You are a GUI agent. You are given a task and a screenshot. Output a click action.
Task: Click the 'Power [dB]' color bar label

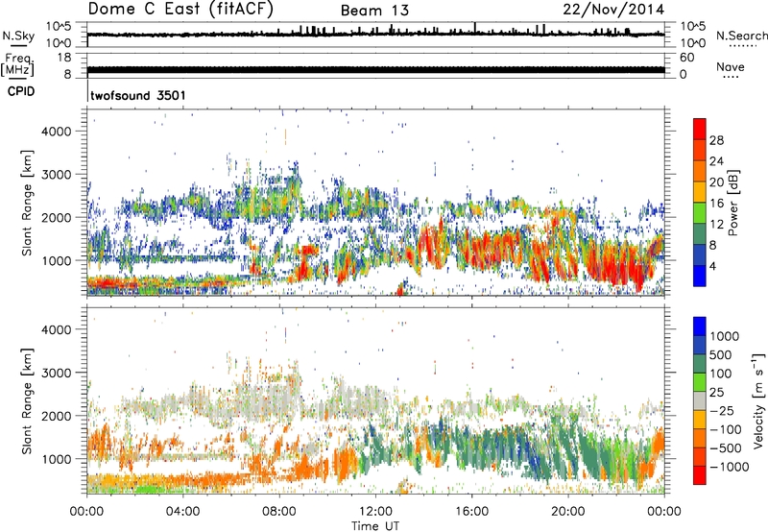tap(733, 203)
